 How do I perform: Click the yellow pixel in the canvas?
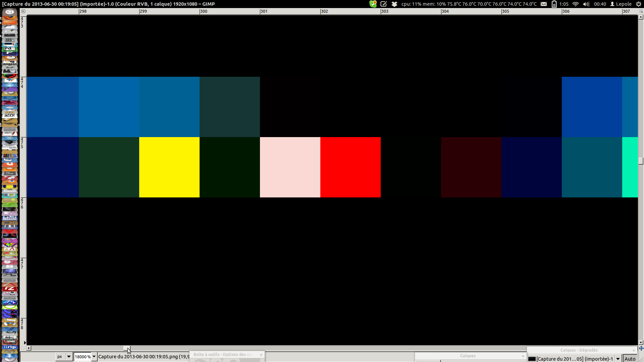169,167
